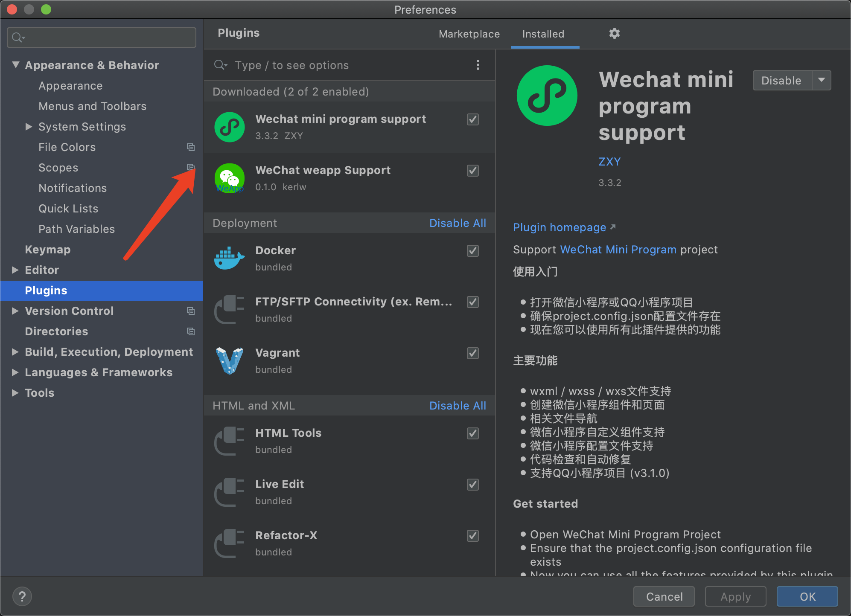Click the plugins settings gear icon
851x616 pixels.
614,33
